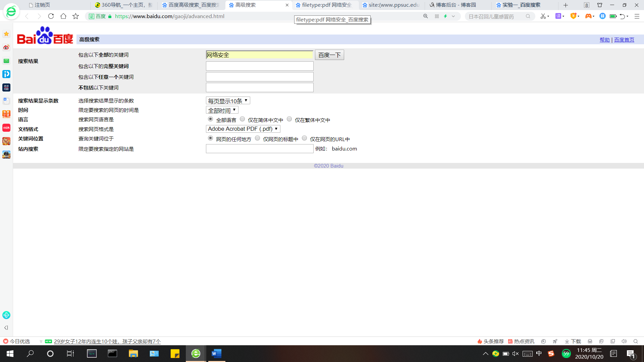
Task: Open the 每页显示10条 results dropdown
Action: [x=228, y=101]
